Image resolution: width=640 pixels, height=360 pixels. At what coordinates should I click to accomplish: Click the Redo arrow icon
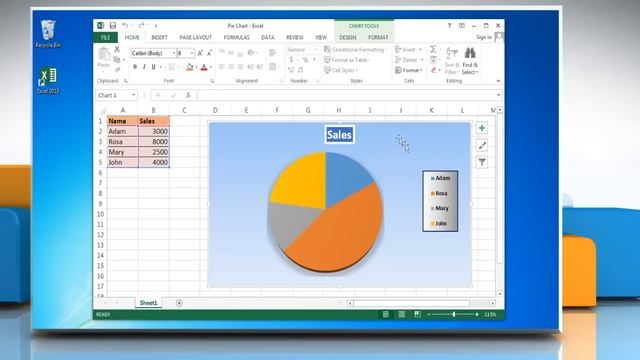(x=141, y=26)
